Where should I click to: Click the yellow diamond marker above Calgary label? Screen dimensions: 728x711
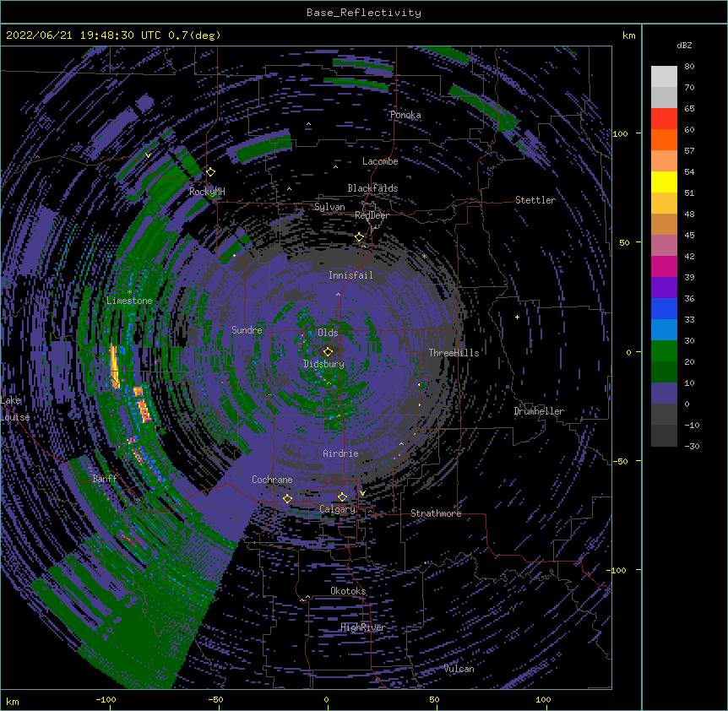coord(342,497)
